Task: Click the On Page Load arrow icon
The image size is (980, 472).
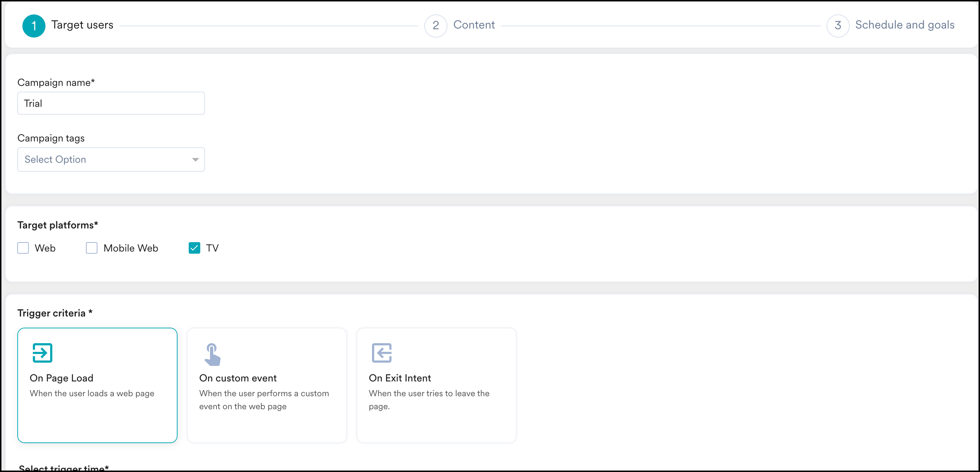Action: pyautogui.click(x=42, y=353)
